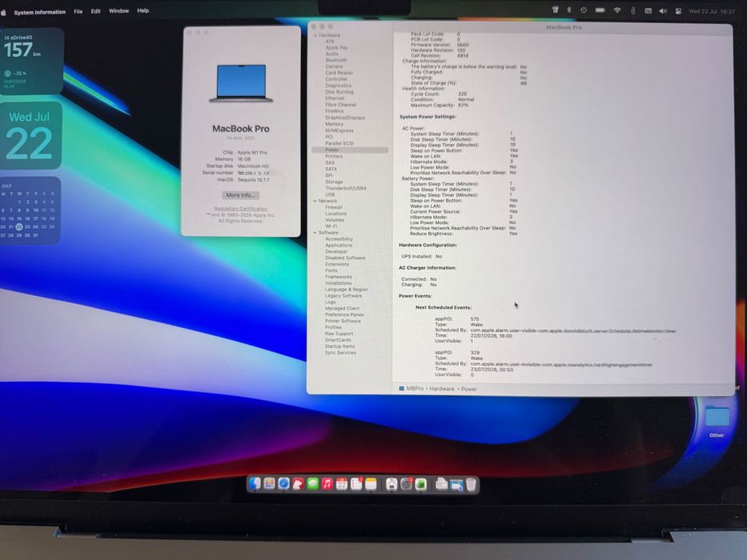Select Legacy Software in the sidebar

[343, 296]
